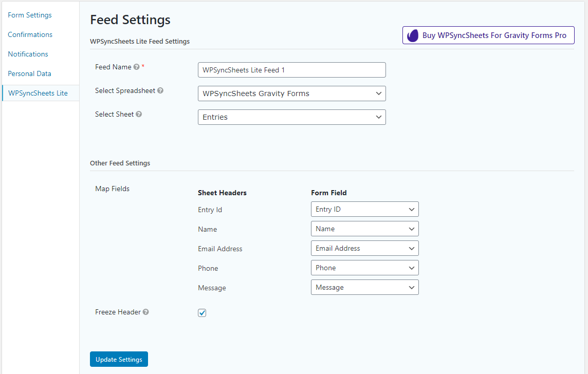Click the Freeze Header help icon
588x374 pixels.
(x=146, y=312)
